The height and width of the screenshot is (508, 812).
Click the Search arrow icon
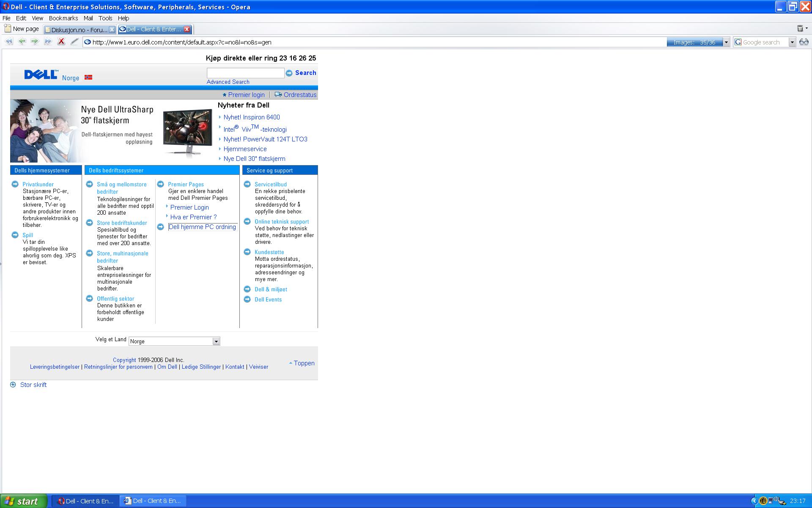coord(289,73)
